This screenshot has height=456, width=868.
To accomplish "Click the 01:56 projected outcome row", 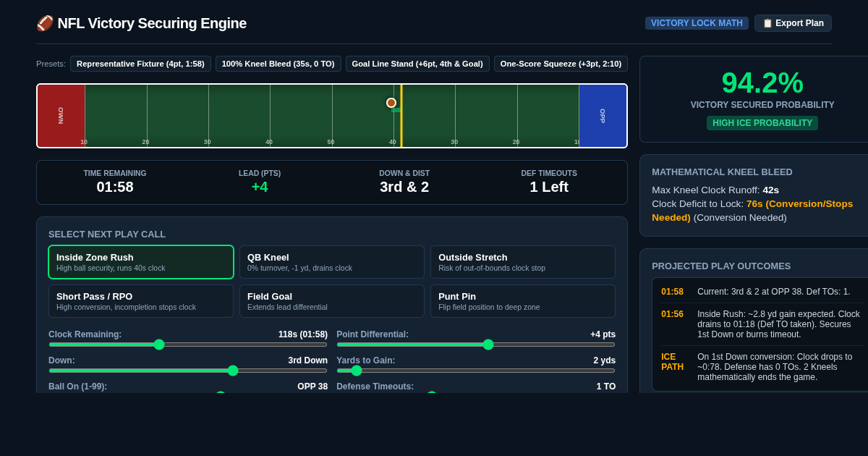I will (x=762, y=324).
